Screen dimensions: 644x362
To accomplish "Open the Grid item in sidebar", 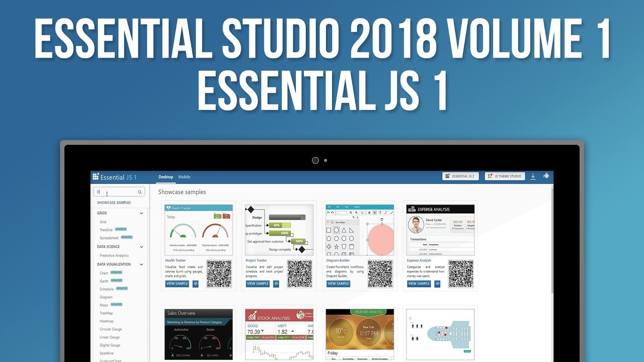I will point(103,222).
